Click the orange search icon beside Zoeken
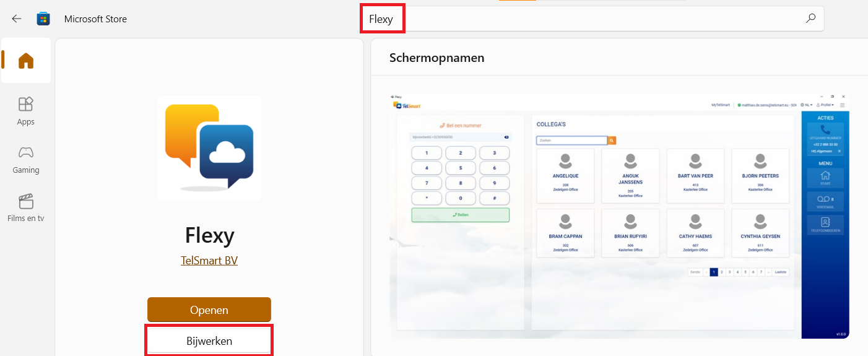 (x=612, y=141)
